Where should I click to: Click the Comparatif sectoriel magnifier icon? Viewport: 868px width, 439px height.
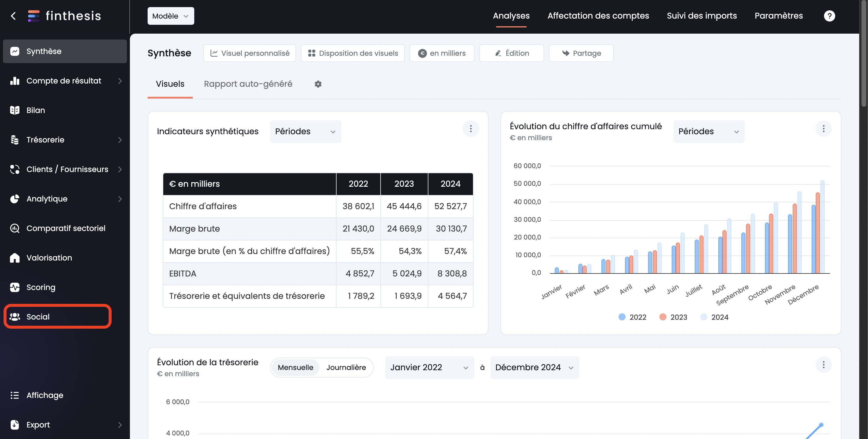coord(14,228)
